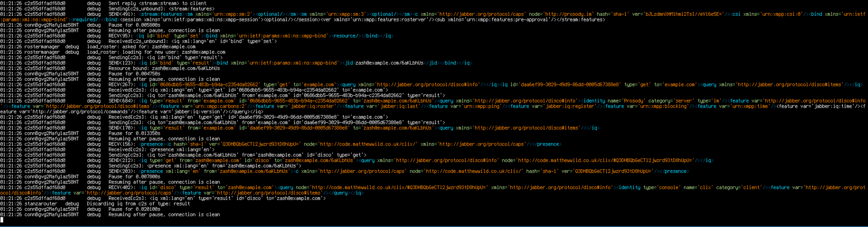Click the 'Sending[c2s_unbound]: <stream:features>' log line
The height and width of the screenshot is (227, 868).
coord(162,9)
